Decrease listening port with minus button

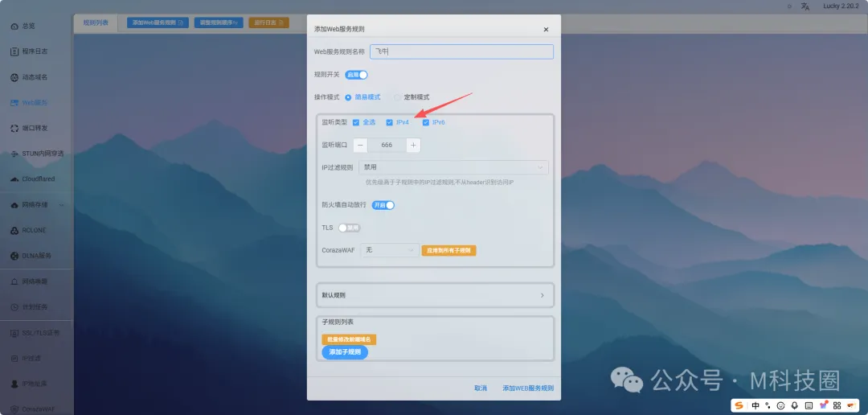pyautogui.click(x=360, y=145)
